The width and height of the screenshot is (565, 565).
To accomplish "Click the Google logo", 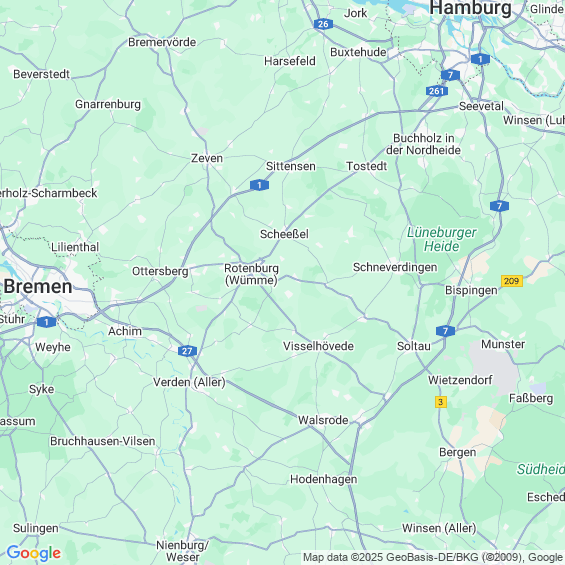I will (x=34, y=553).
